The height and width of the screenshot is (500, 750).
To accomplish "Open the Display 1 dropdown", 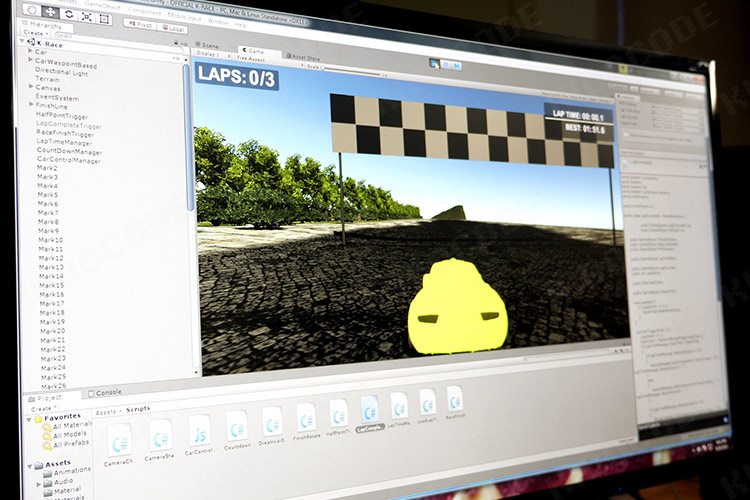I will pyautogui.click(x=213, y=54).
